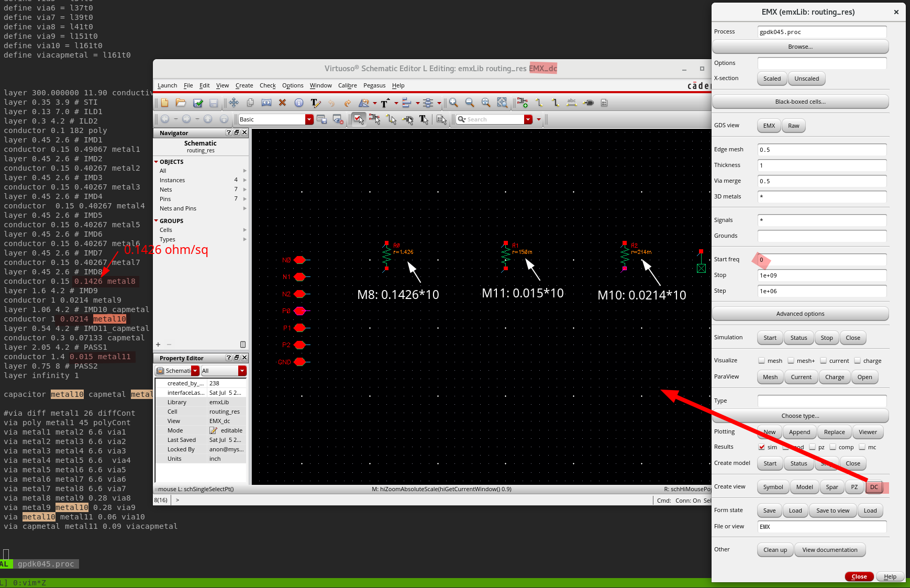
Task: Click the Stretch tool icon
Action: pos(267,103)
